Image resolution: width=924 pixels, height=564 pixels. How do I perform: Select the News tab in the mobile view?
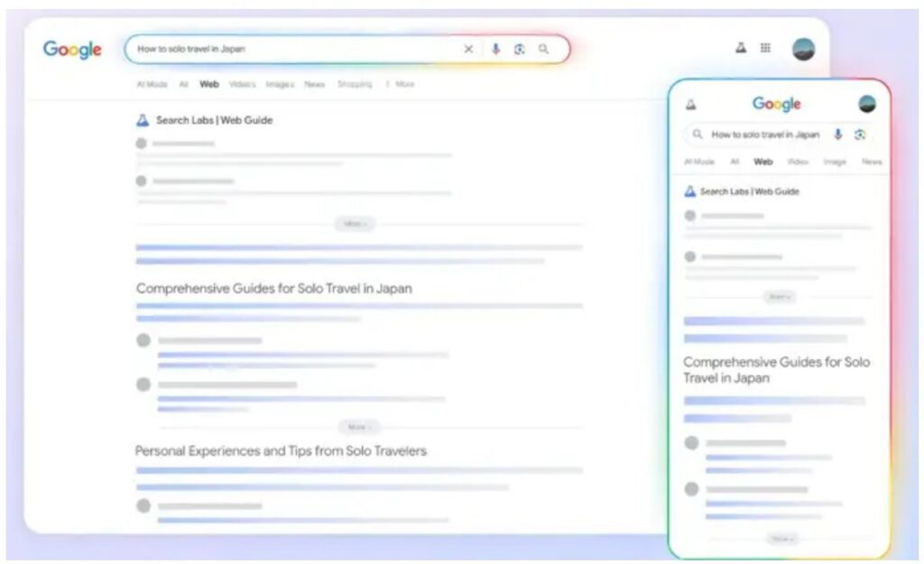pyautogui.click(x=871, y=162)
